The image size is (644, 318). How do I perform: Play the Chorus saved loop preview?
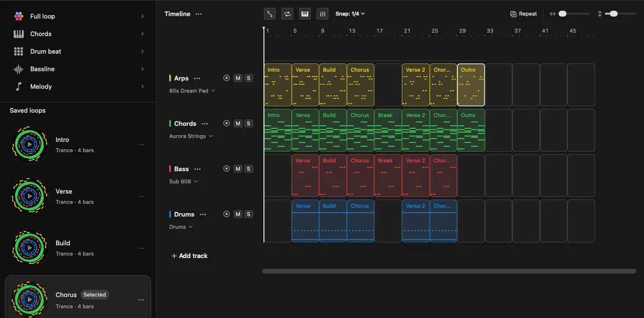pos(30,299)
